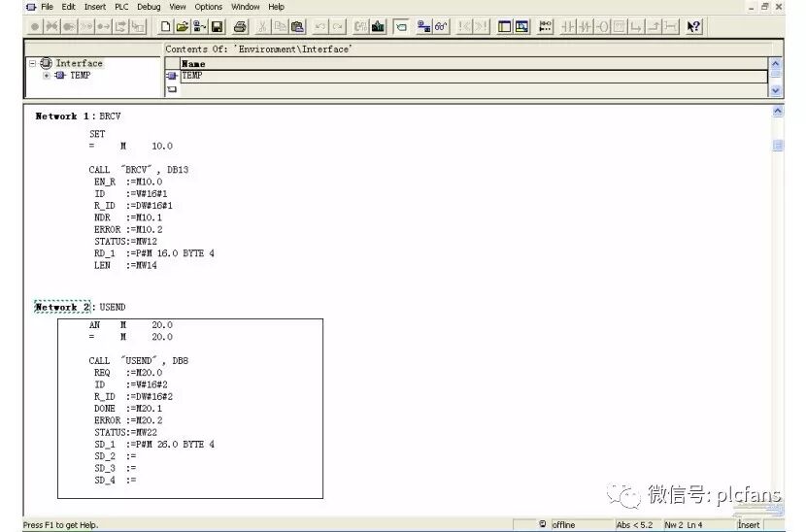Viewport: 806px width, 532px height.
Task: Toggle Monitor mode with the glasses icon
Action: click(x=441, y=26)
